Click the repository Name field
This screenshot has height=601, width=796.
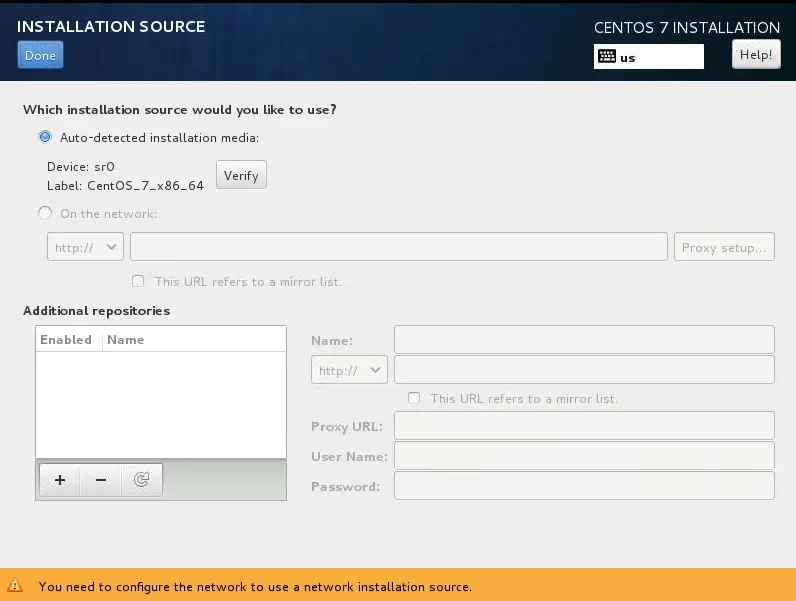(x=584, y=340)
